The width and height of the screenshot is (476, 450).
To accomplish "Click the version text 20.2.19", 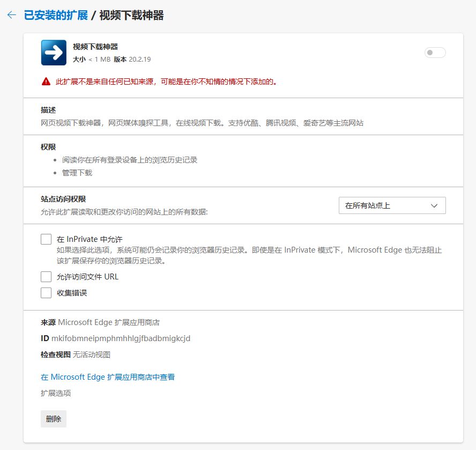I will 140,60.
